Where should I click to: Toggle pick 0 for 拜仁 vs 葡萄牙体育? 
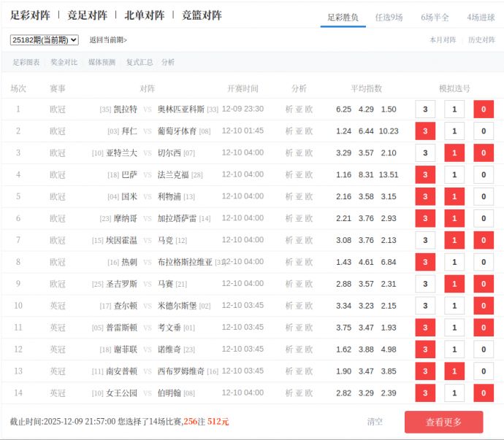click(484, 131)
